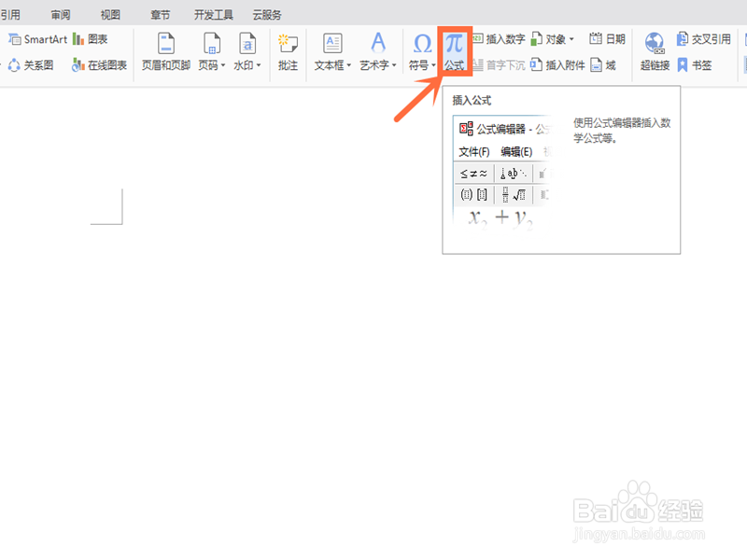Screen dimensions: 747x560
Task: Open the relationship diagram (关系图) tool
Action: tap(31, 64)
